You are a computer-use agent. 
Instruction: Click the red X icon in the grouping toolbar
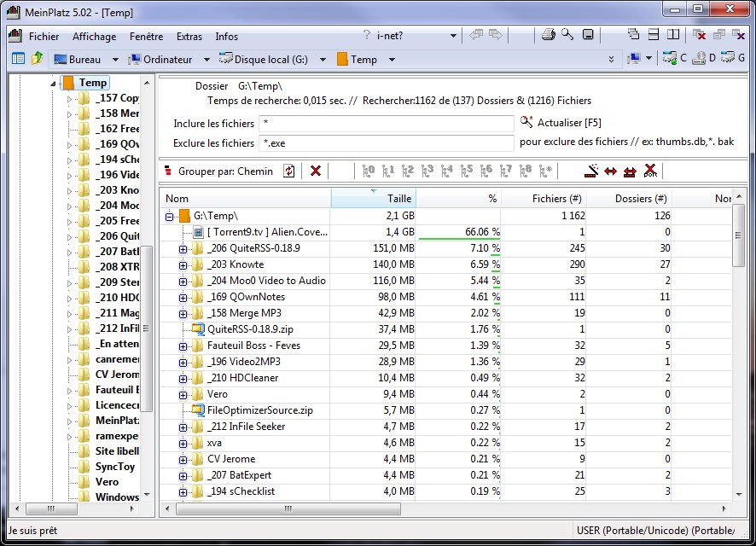coord(316,171)
